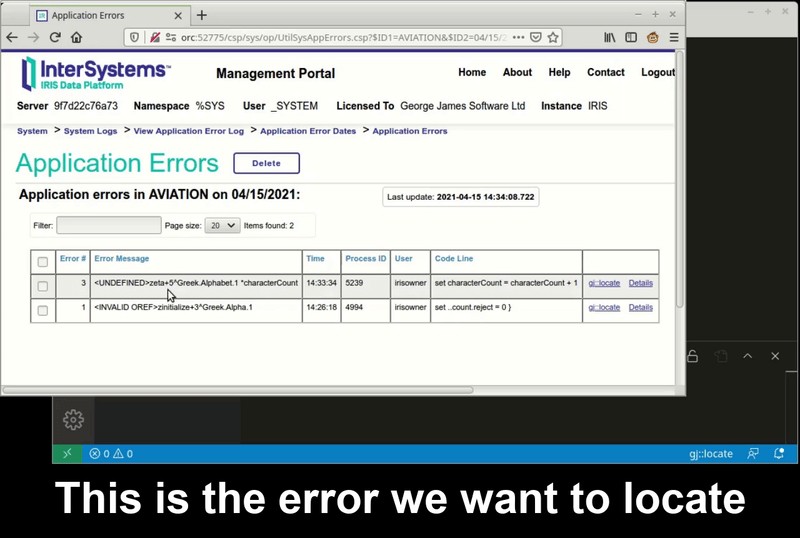Click VS Code notifications bell icon

(779, 453)
